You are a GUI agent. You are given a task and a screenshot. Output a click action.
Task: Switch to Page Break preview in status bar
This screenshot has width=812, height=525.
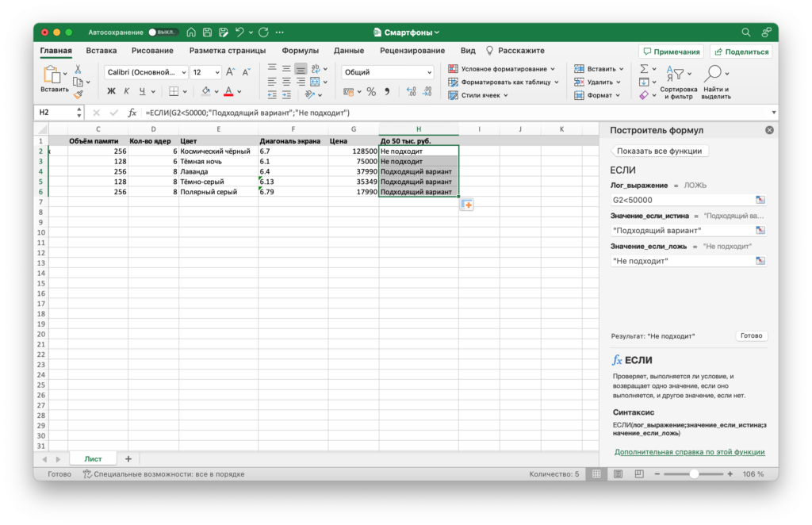point(639,473)
